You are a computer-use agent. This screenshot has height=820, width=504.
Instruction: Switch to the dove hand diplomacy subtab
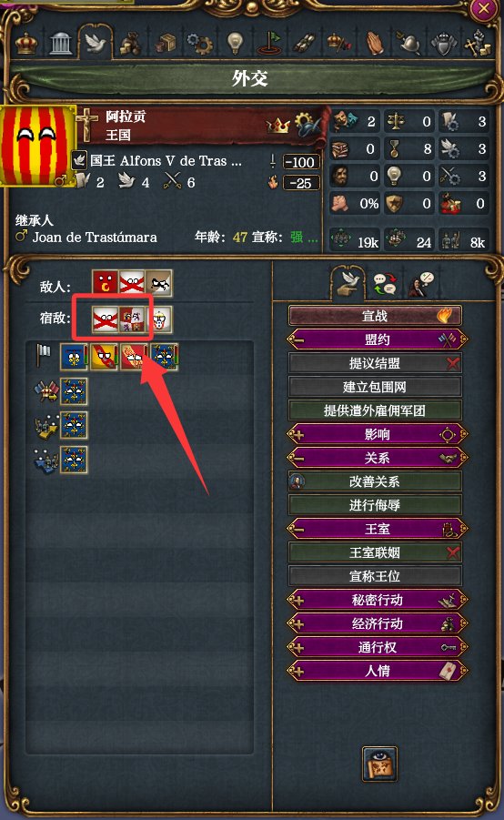coord(348,283)
